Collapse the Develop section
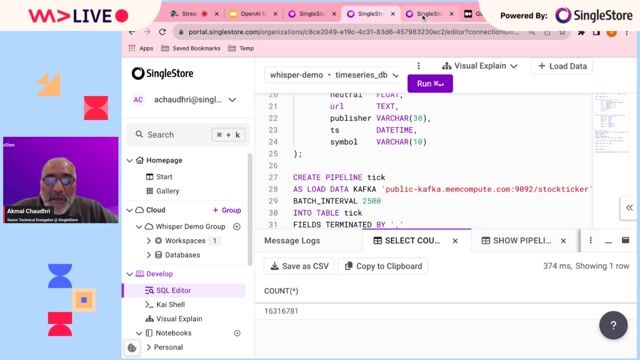The image size is (640, 360). pos(130,274)
